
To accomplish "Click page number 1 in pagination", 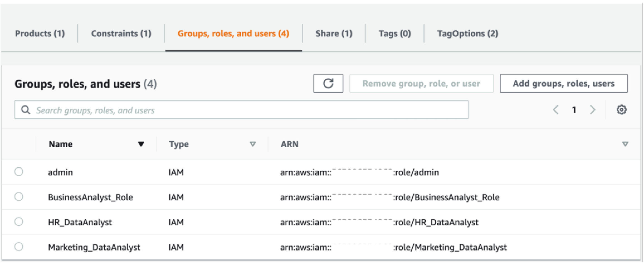I will click(x=574, y=110).
